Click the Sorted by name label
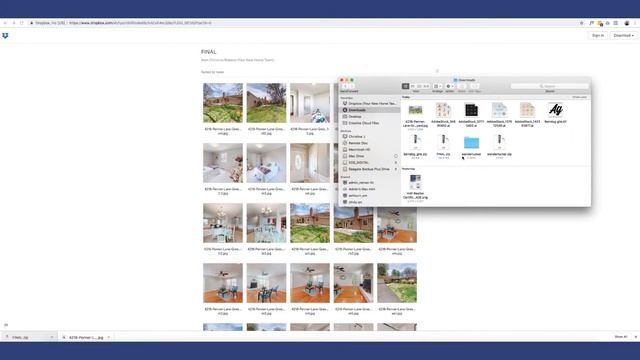The height and width of the screenshot is (360, 640). [x=212, y=72]
